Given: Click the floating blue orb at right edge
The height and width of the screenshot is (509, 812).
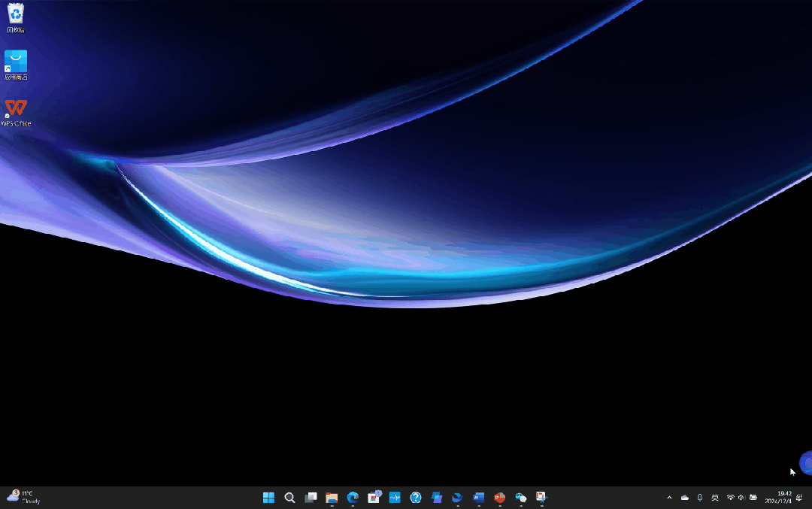Looking at the screenshot, I should tap(806, 463).
